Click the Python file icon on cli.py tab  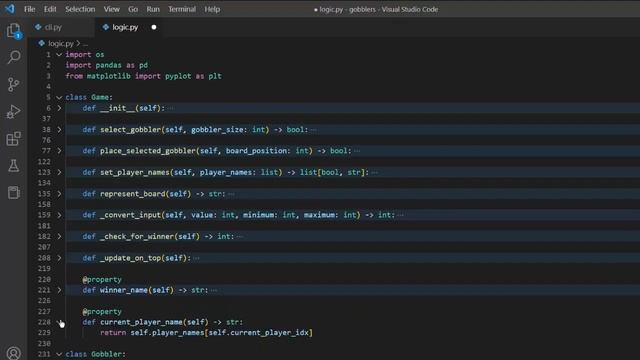click(x=38, y=27)
